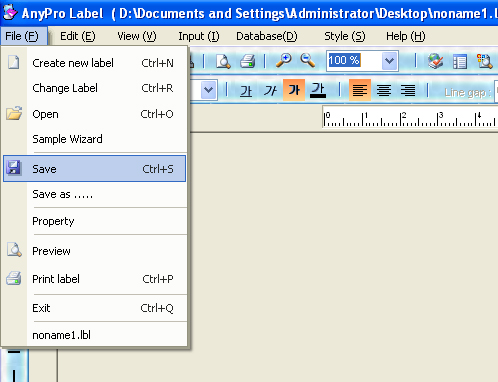Open the View menu
Screen dimensions: 498x382
pyautogui.click(x=137, y=36)
